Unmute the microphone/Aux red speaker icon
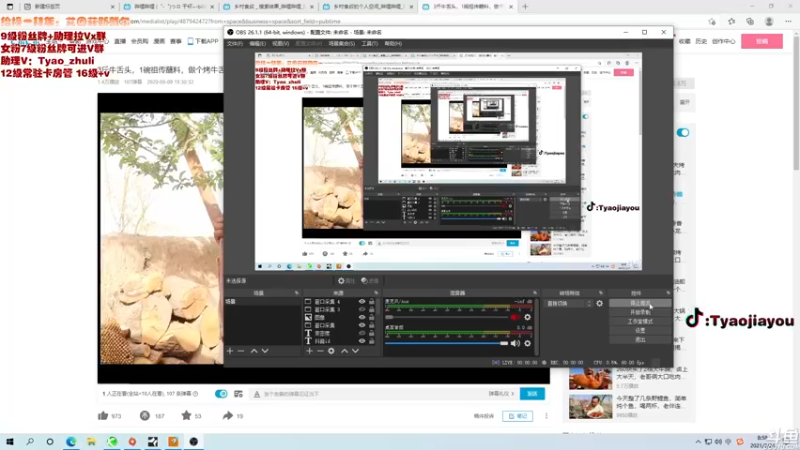800x450 pixels. [x=515, y=317]
